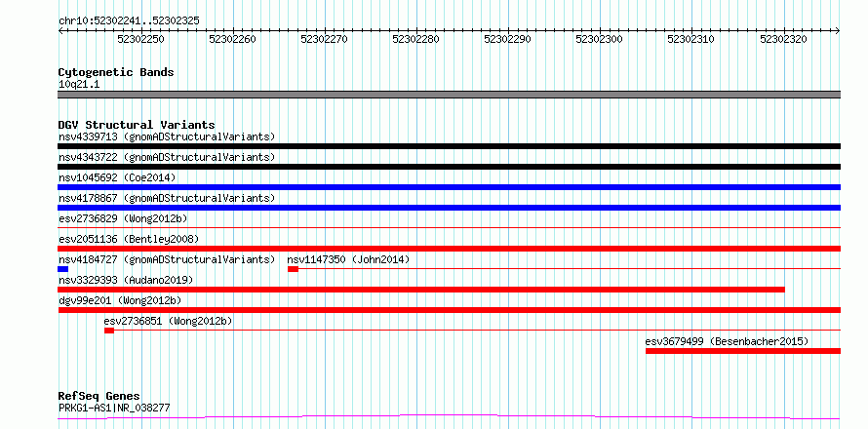Open variant label nsv1147350 (John2014)
Viewport: 868px width, 429px height.
pos(348,259)
